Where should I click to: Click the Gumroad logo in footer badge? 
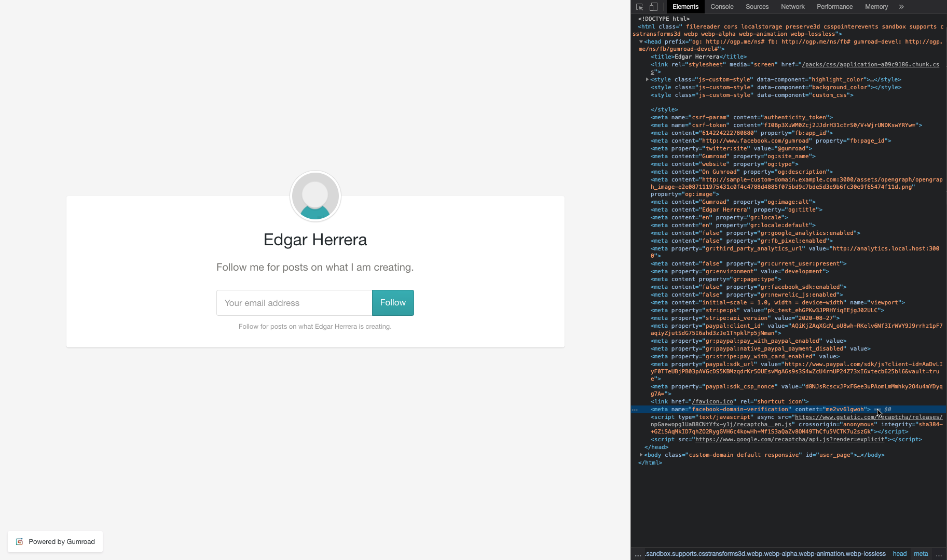tap(19, 542)
